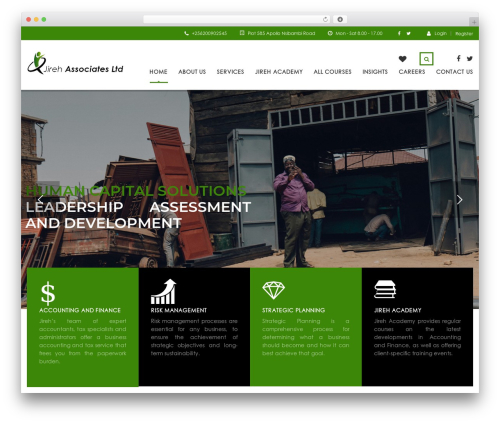
Task: Open the search magnifier box
Action: click(426, 59)
